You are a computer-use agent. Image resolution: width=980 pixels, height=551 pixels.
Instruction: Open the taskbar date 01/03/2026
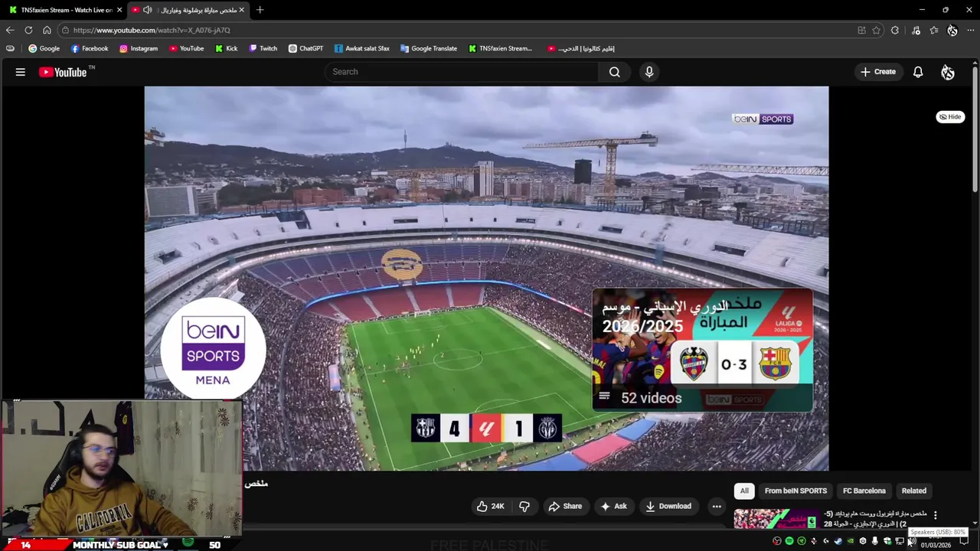(x=936, y=545)
